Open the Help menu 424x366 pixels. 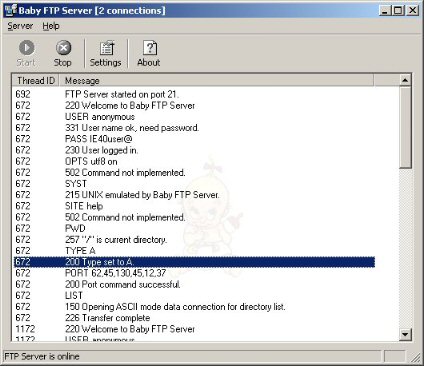51,26
